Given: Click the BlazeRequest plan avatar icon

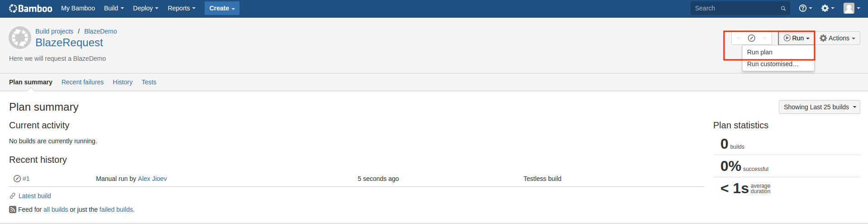Looking at the screenshot, I should pyautogui.click(x=20, y=38).
